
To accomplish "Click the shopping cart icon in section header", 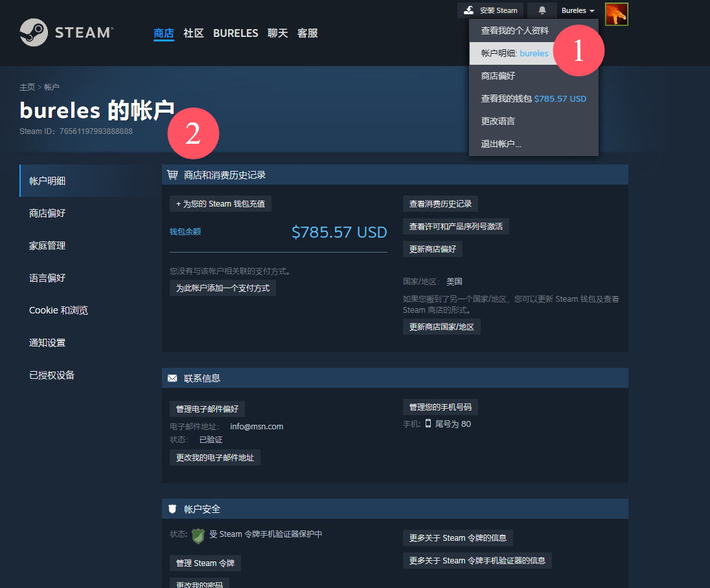I will click(172, 175).
